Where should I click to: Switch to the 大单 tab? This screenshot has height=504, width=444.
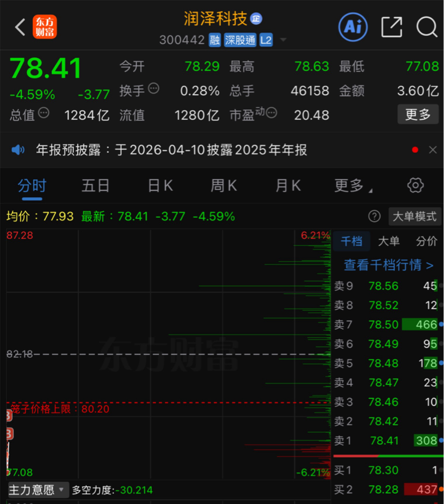pyautogui.click(x=389, y=241)
